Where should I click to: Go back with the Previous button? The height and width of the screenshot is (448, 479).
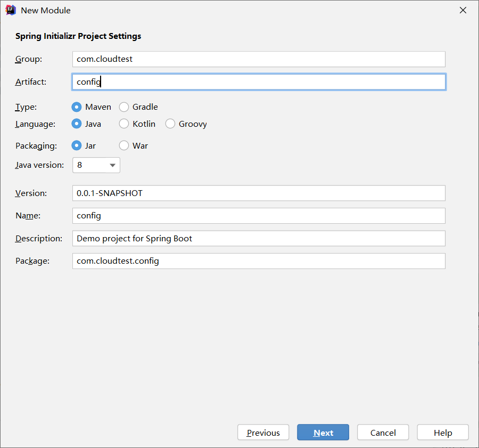pyautogui.click(x=263, y=433)
